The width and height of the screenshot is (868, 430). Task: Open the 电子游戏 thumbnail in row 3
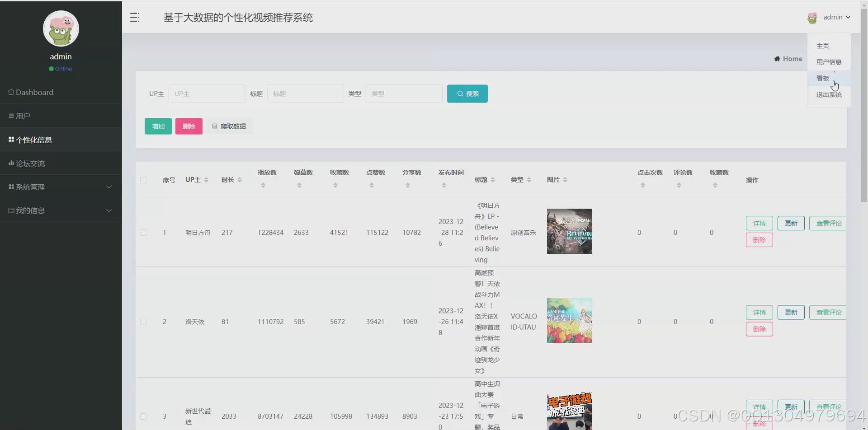[570, 411]
